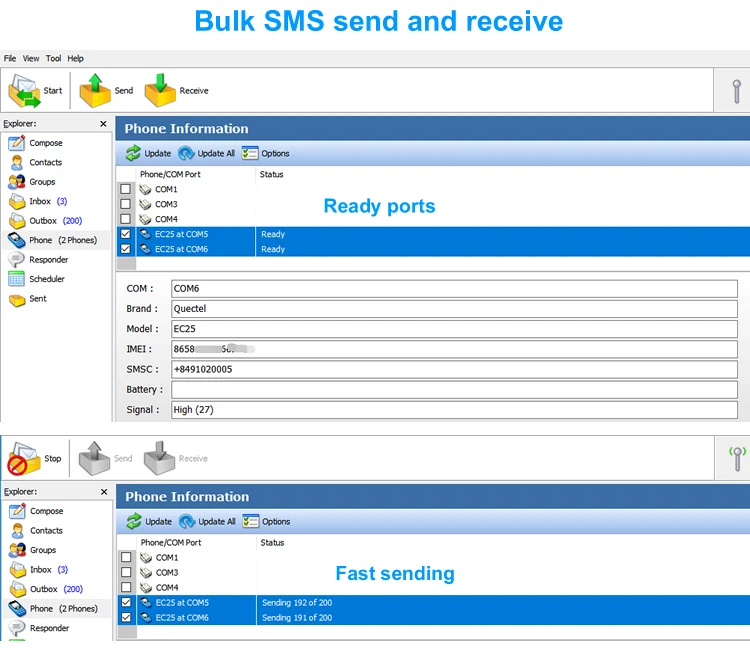Click the grey antenna icon beside the Start toolbar

pos(736,91)
